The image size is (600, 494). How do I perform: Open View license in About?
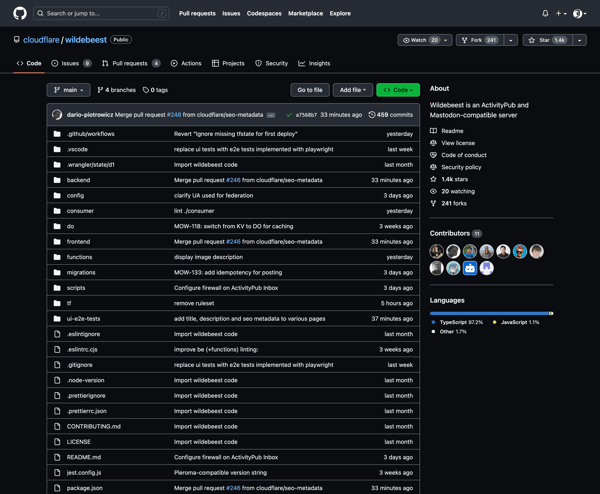(458, 143)
